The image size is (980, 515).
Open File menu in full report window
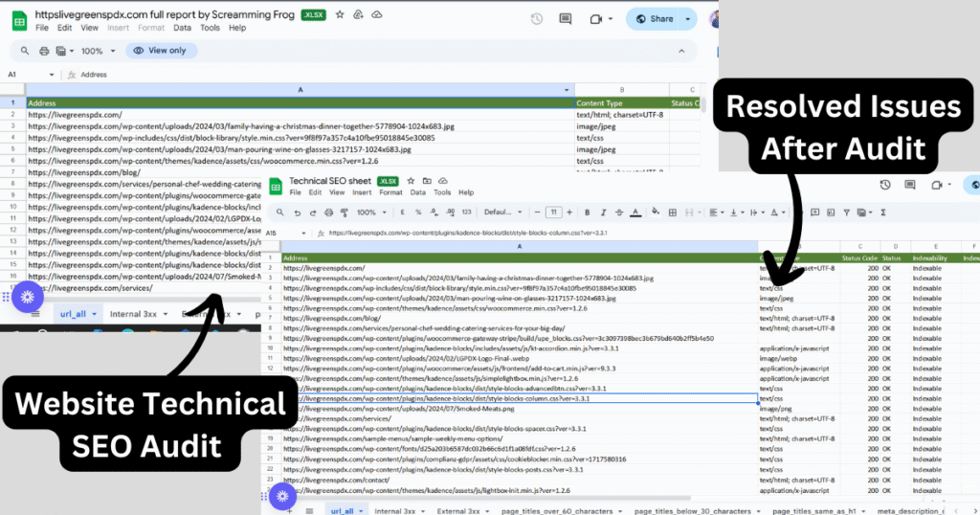tap(42, 28)
